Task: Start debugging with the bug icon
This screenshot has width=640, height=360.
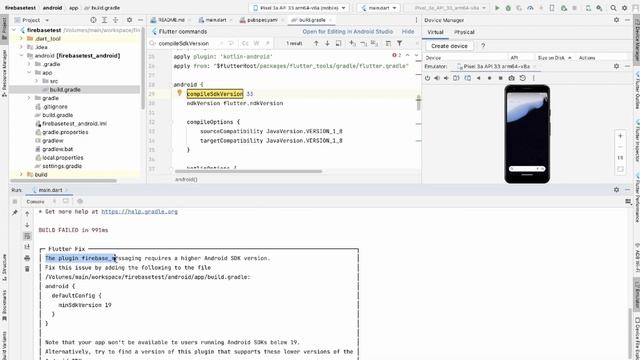Action: click(508, 8)
